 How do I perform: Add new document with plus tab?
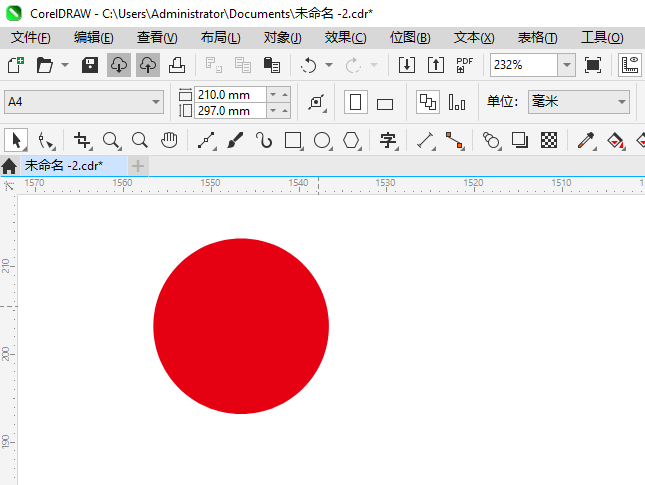pyautogui.click(x=138, y=166)
